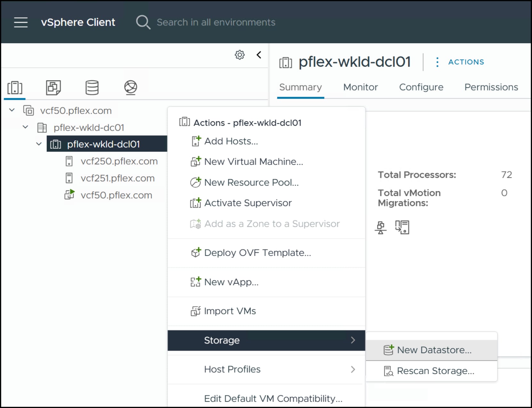Select New Datastore in Storage submenu
The width and height of the screenshot is (532, 408).
click(x=431, y=350)
